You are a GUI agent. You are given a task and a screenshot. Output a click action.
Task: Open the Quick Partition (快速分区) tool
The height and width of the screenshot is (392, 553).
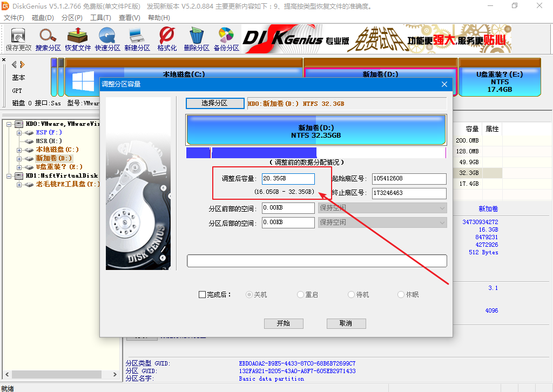tap(107, 39)
